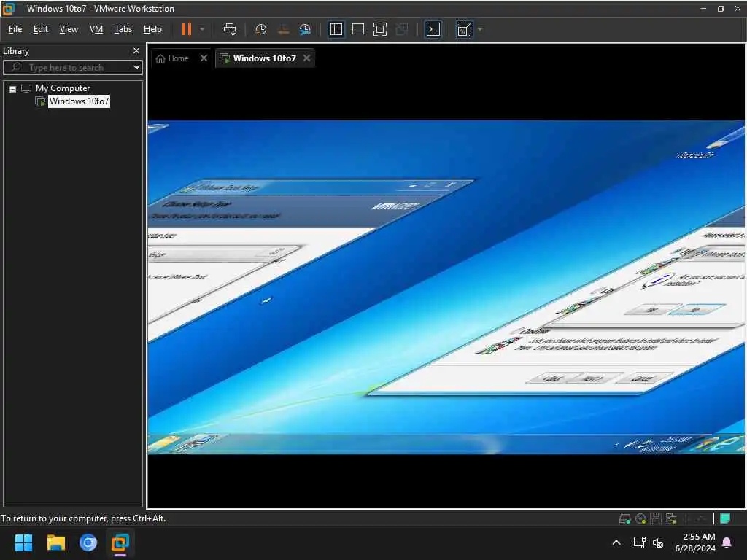Click the green message log status icon
The height and width of the screenshot is (560, 747).
tap(725, 519)
